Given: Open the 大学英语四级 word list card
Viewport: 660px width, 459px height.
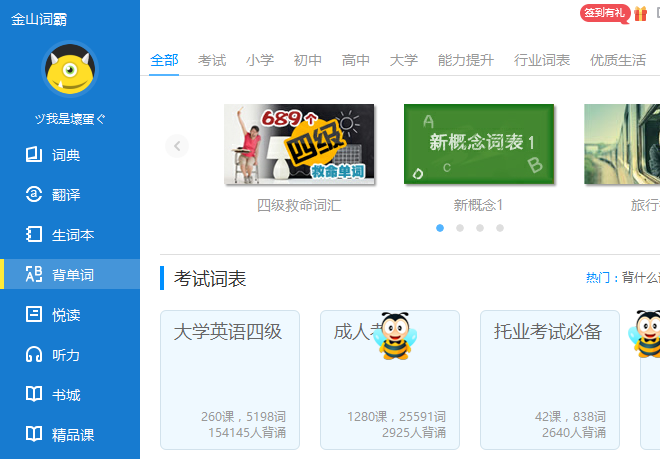Looking at the screenshot, I should coord(230,380).
